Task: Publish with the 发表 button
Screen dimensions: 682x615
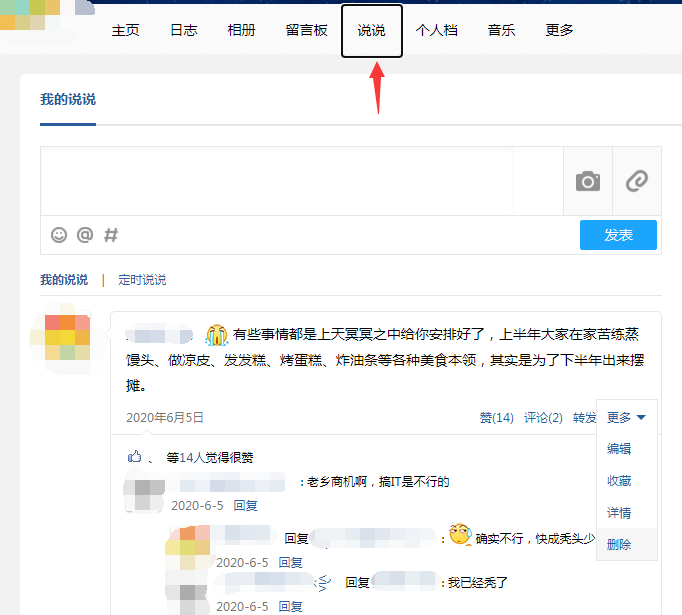Action: click(618, 235)
